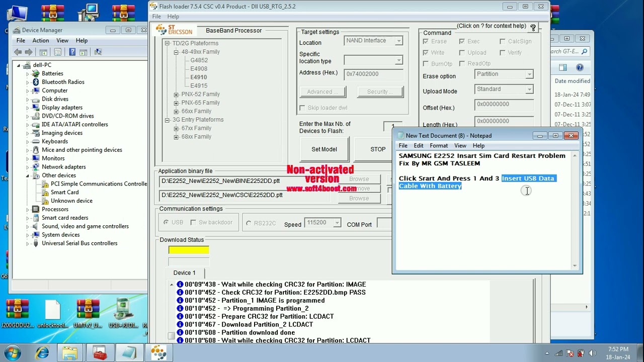This screenshot has width=644, height=362.
Task: Click the context help question mark icon
Action: coord(533,27)
